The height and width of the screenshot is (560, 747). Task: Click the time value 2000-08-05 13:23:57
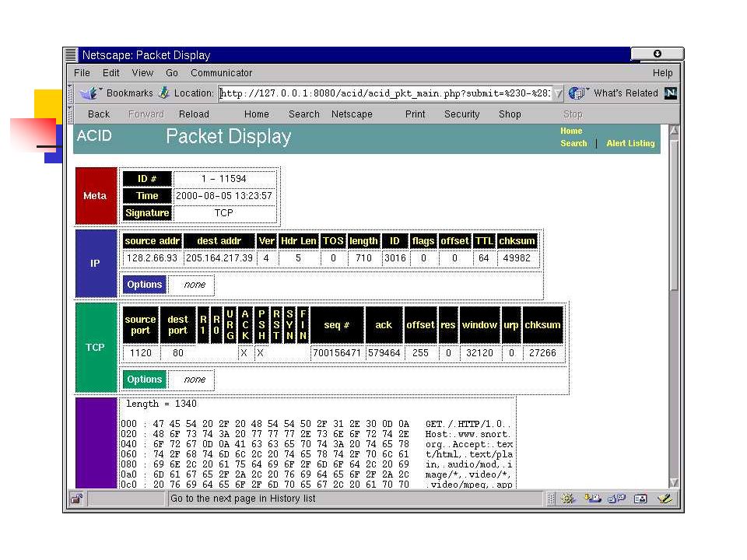(x=224, y=196)
